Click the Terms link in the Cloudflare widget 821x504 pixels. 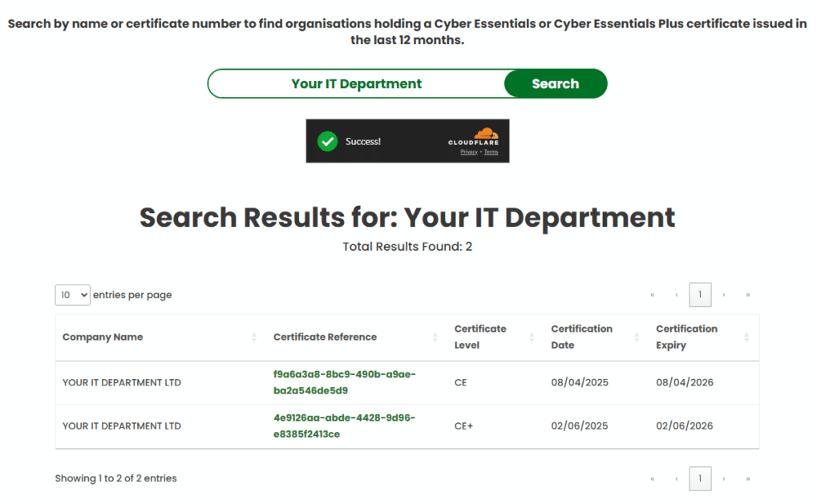[491, 152]
